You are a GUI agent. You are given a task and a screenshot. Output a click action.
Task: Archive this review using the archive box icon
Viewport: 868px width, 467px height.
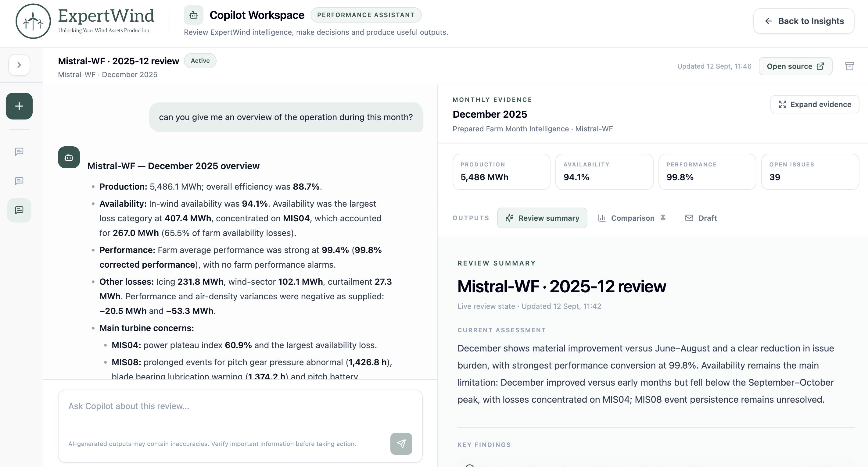click(x=849, y=66)
